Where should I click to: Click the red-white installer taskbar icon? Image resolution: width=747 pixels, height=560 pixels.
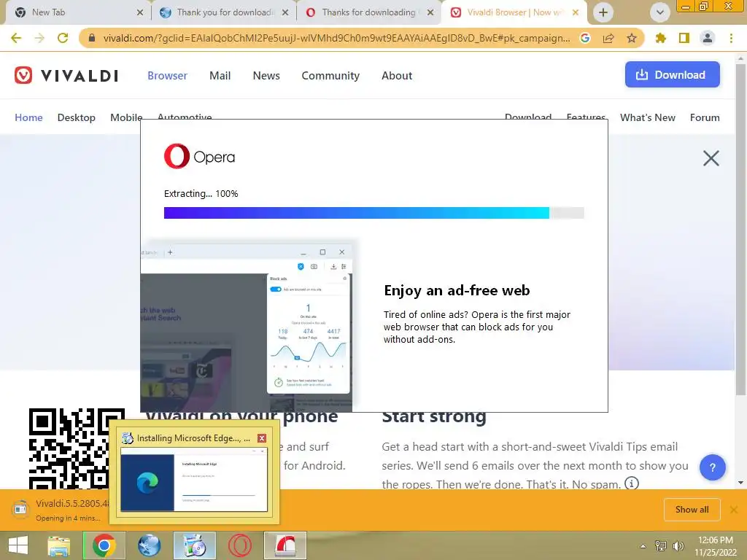[x=285, y=545]
